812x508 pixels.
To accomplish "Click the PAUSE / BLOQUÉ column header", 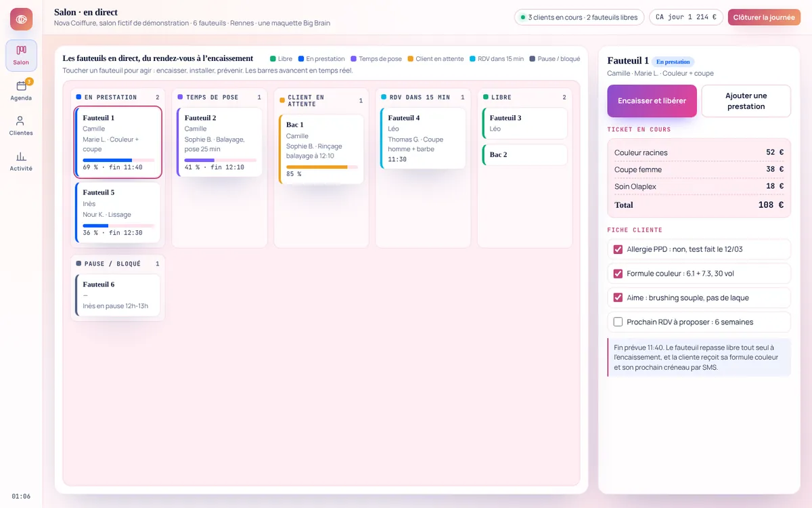I will pyautogui.click(x=118, y=263).
